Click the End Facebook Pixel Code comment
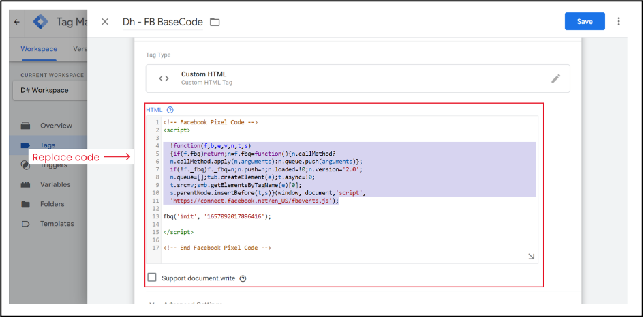The width and height of the screenshot is (644, 318). [x=217, y=248]
